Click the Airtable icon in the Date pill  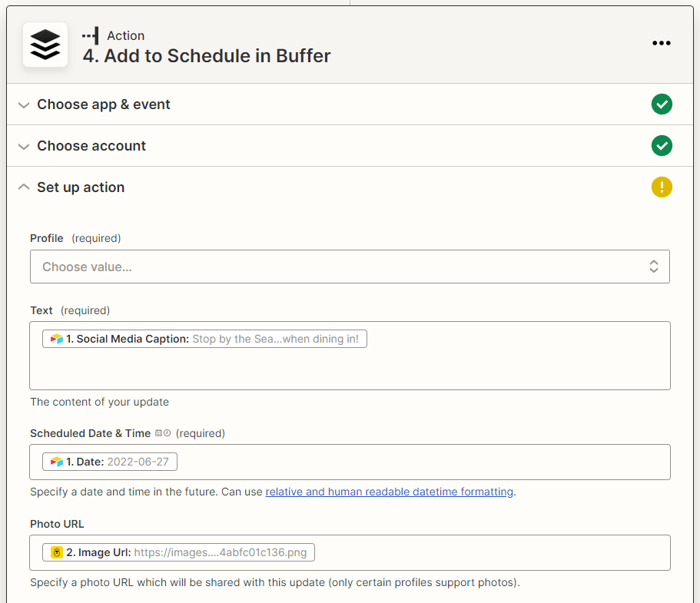pyautogui.click(x=56, y=462)
